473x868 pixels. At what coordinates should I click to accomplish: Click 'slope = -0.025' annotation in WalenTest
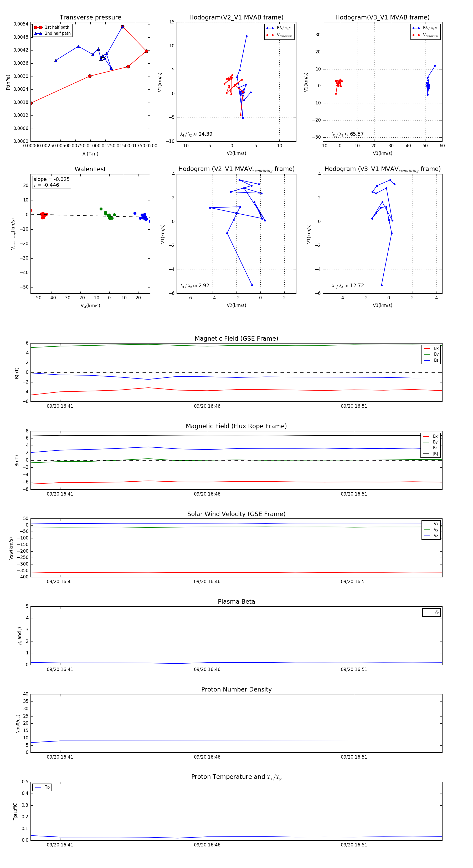click(52, 179)
